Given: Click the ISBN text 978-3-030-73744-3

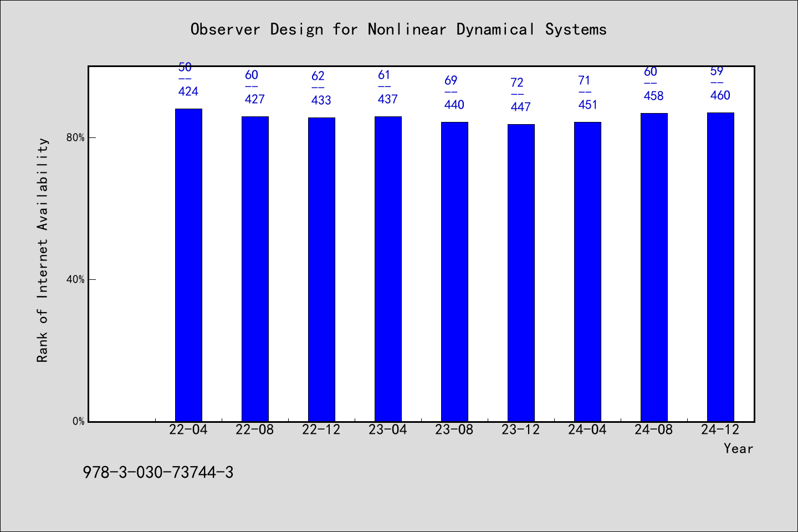Looking at the screenshot, I should click(x=158, y=472).
